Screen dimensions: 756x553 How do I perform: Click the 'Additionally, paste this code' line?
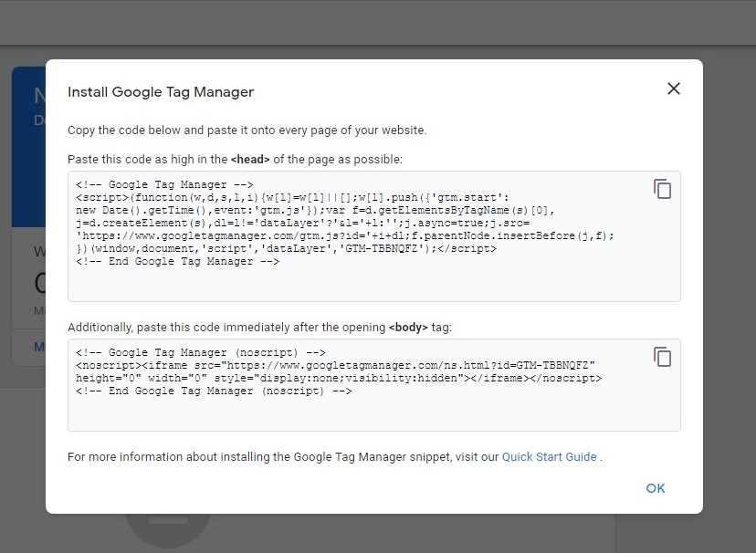tap(259, 328)
